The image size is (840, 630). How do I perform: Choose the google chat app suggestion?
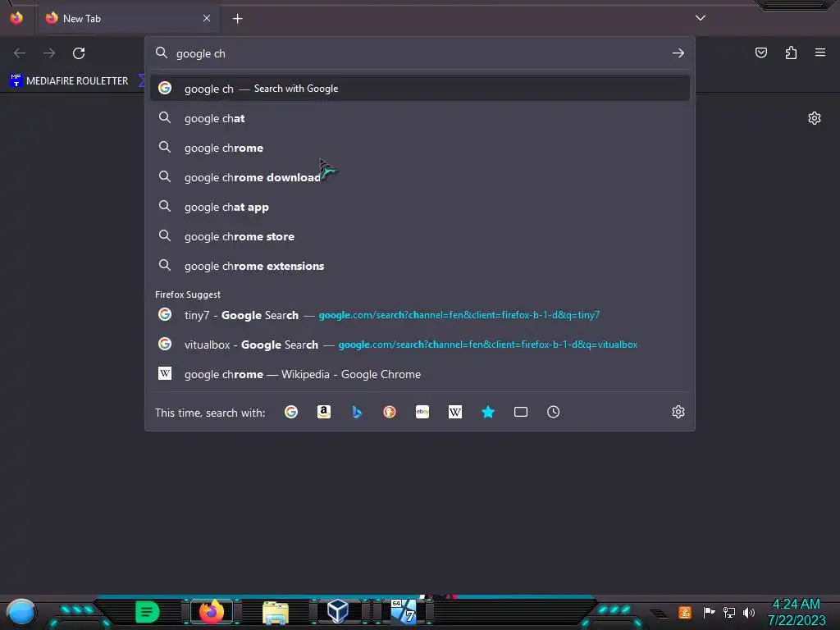pyautogui.click(x=419, y=207)
